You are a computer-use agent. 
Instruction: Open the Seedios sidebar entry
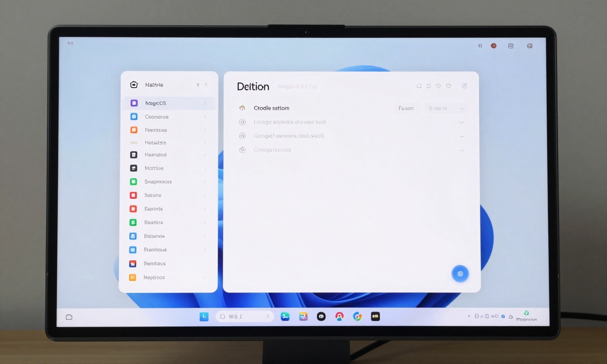(x=153, y=222)
